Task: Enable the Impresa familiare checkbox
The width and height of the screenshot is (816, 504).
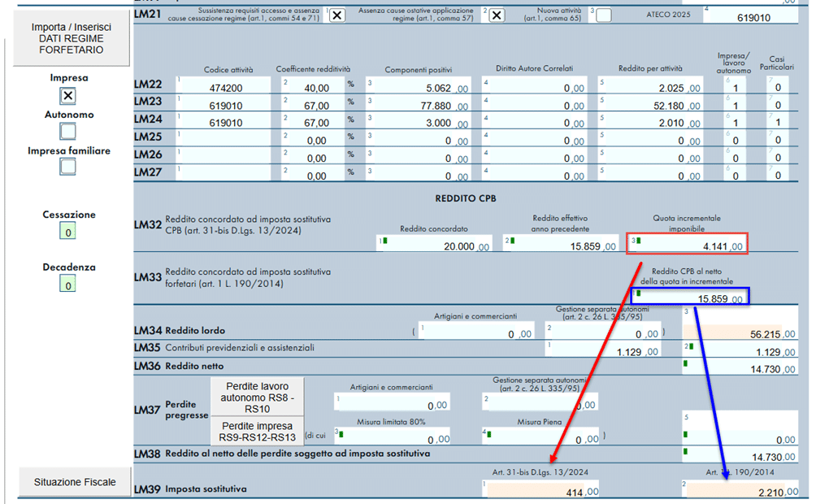Action: click(68, 167)
